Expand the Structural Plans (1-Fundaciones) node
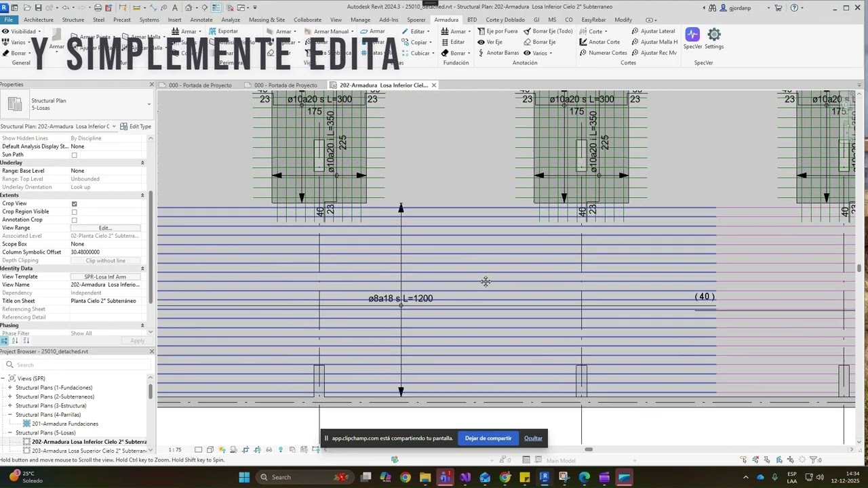 point(10,388)
